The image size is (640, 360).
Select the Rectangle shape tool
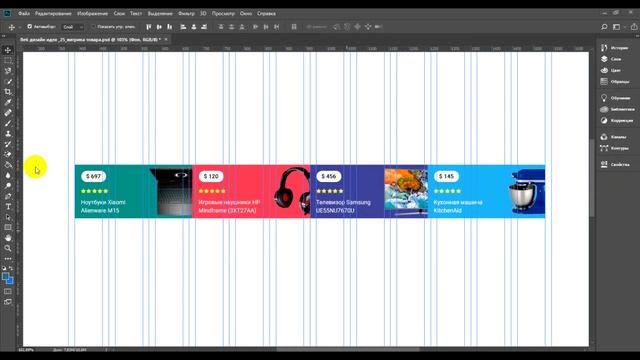click(8, 227)
